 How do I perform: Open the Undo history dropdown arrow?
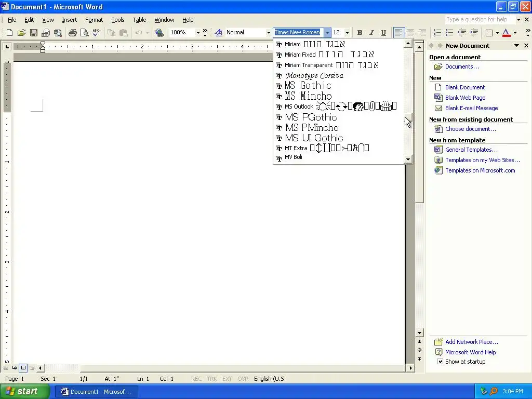click(x=147, y=33)
